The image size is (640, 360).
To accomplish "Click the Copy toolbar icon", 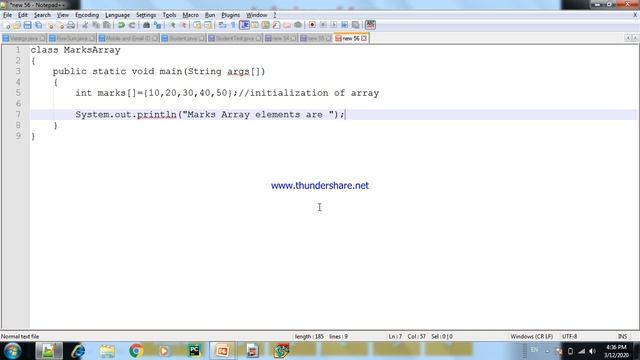I will 96,25.
